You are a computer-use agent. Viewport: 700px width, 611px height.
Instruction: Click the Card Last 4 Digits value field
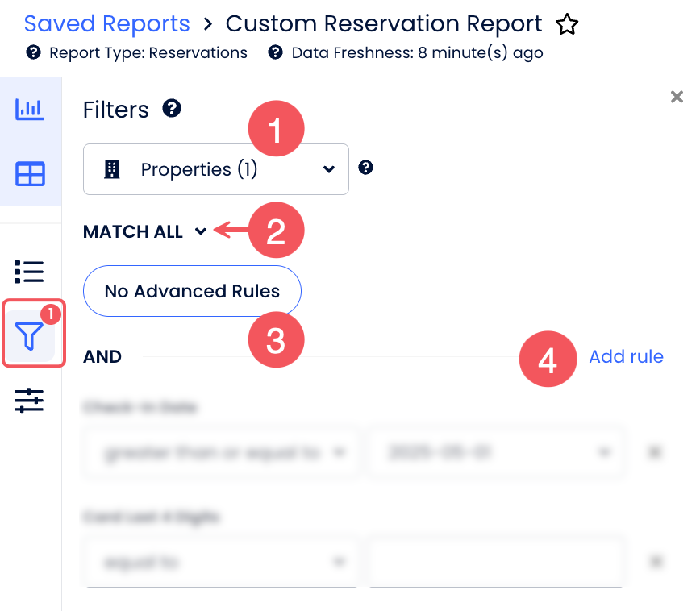tap(496, 562)
